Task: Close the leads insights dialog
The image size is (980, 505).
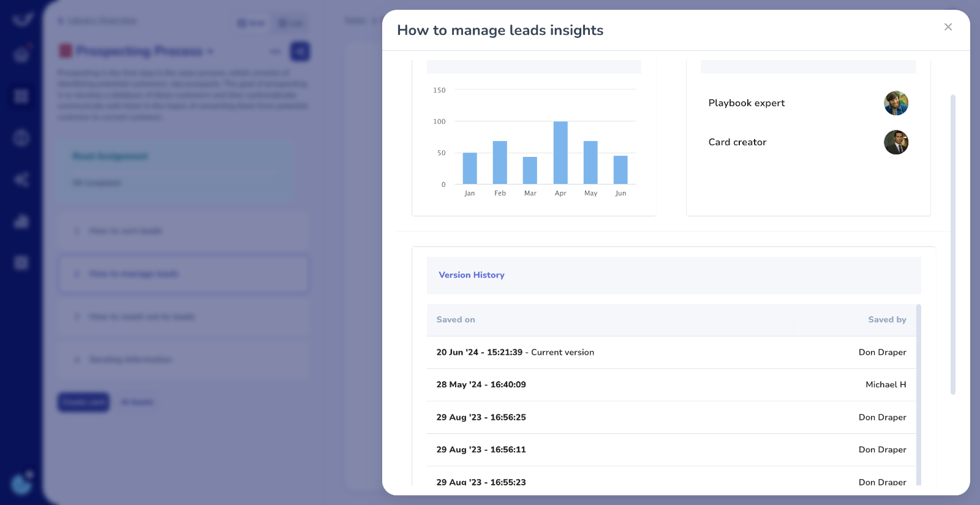Action: (948, 27)
